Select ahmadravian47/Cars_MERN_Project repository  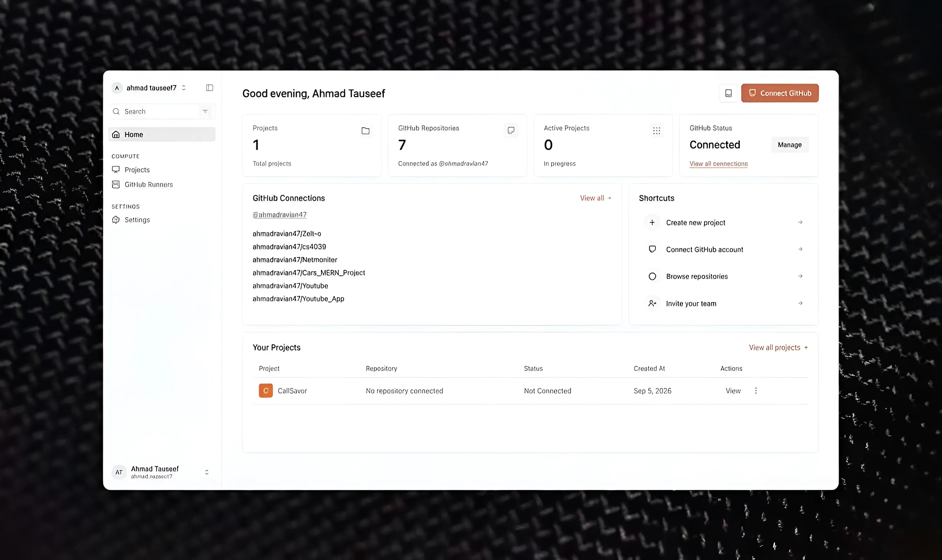coord(309,273)
